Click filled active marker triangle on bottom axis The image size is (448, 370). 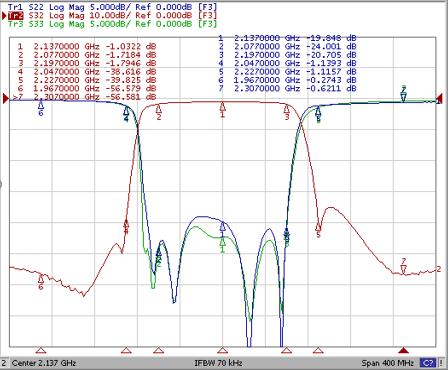pos(404,350)
